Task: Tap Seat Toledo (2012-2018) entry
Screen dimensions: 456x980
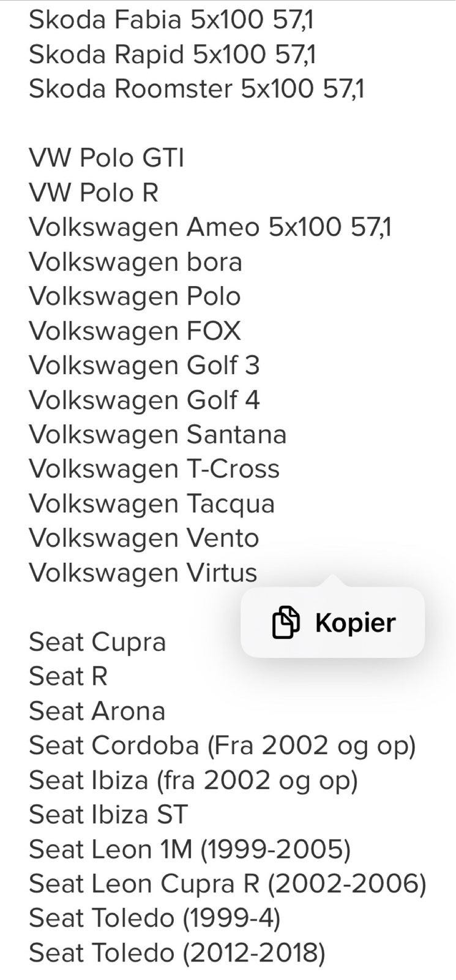Action: pos(177,953)
